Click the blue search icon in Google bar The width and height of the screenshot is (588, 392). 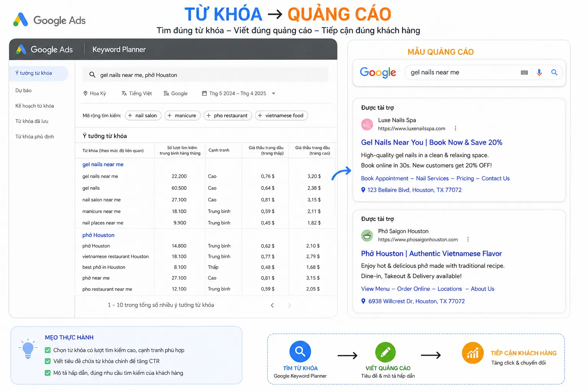point(554,72)
